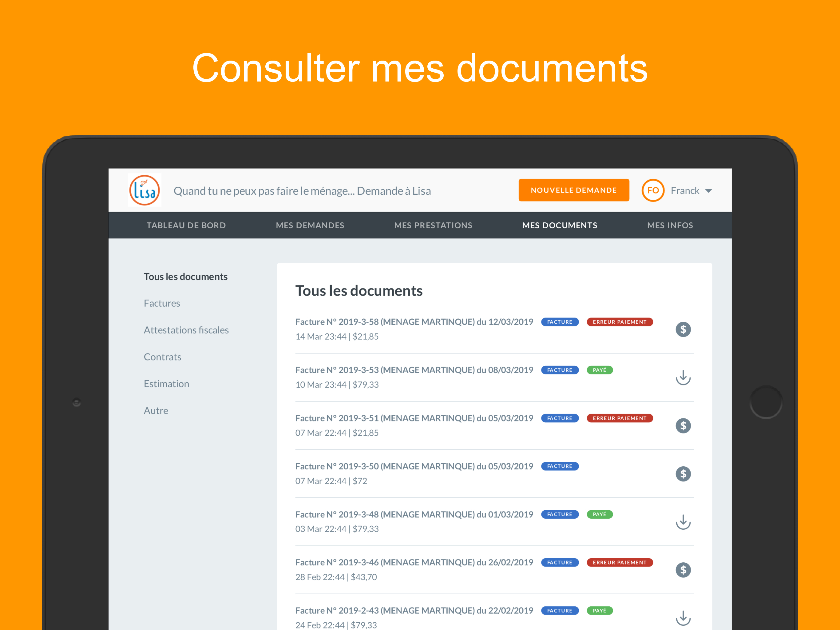Select the Mes Documents tab
The height and width of the screenshot is (630, 840).
tap(559, 225)
